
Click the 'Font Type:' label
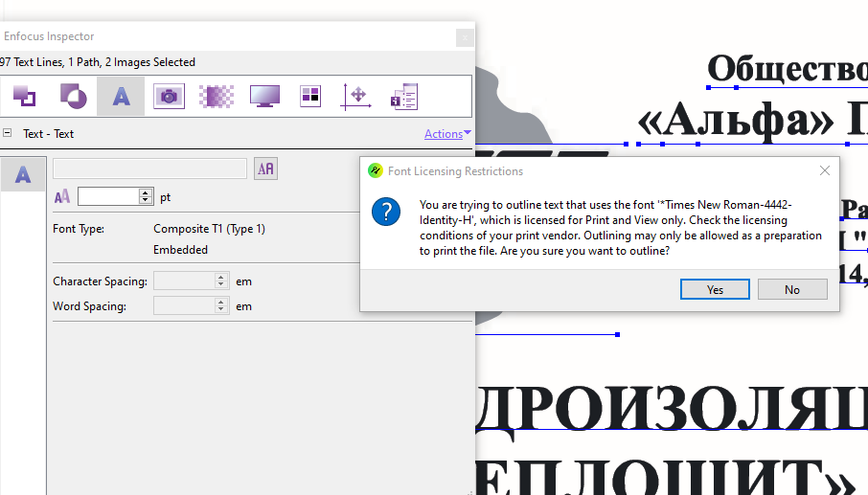78,229
